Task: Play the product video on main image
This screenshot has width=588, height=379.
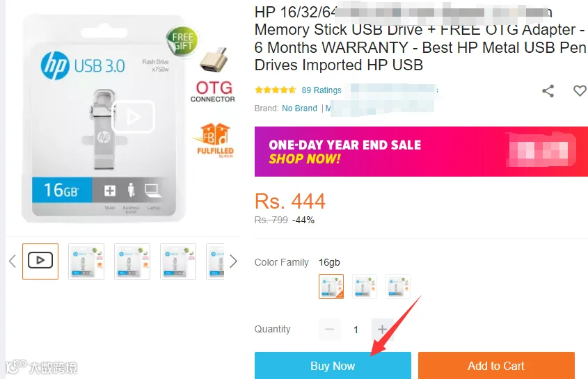Action: click(x=133, y=117)
